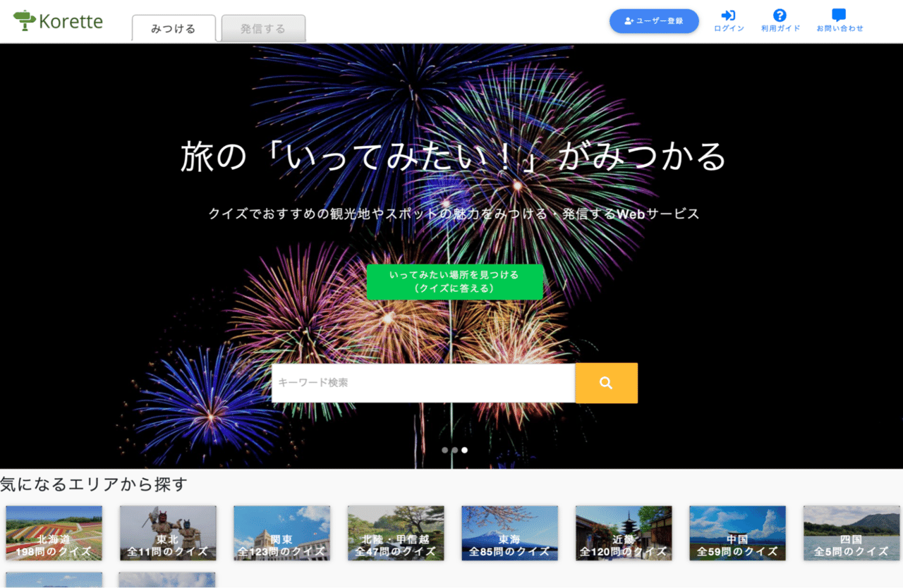This screenshot has height=588, width=903.
Task: Click the ユーザー登録 button
Action: (x=654, y=21)
